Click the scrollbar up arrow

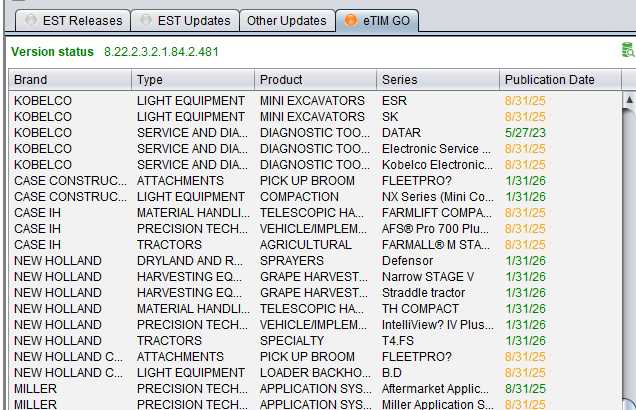click(629, 99)
